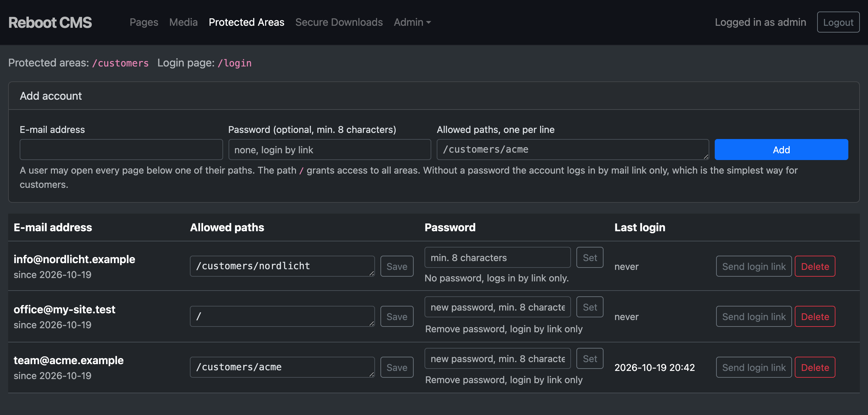
Task: Edit allowed paths for info@nordlicht.example
Action: [282, 266]
